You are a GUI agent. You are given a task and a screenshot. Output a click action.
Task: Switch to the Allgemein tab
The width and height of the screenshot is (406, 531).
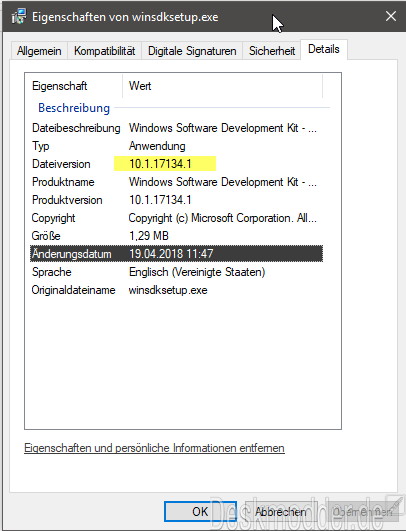(x=39, y=51)
